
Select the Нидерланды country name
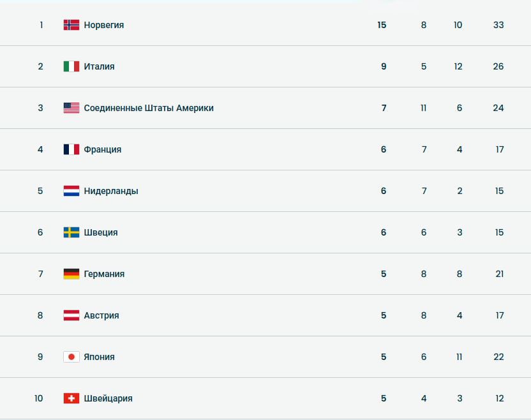coord(111,191)
